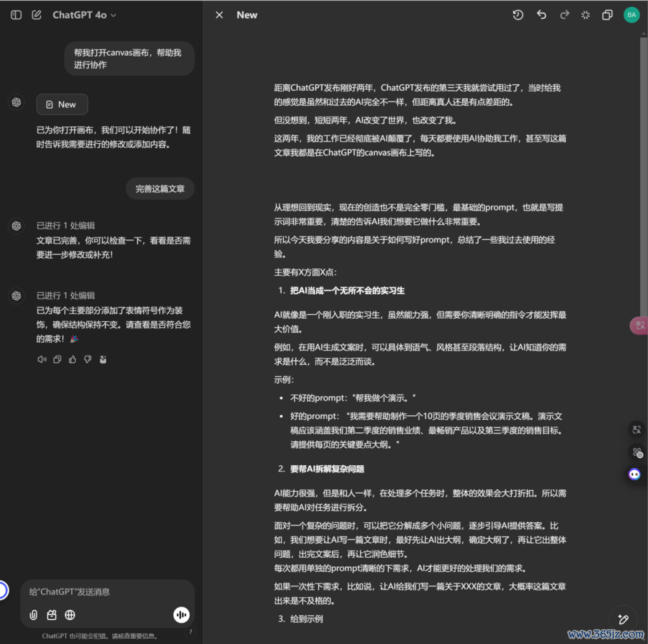Image resolution: width=648 pixels, height=644 pixels.
Task: Close the New canvas panel
Action: click(220, 16)
